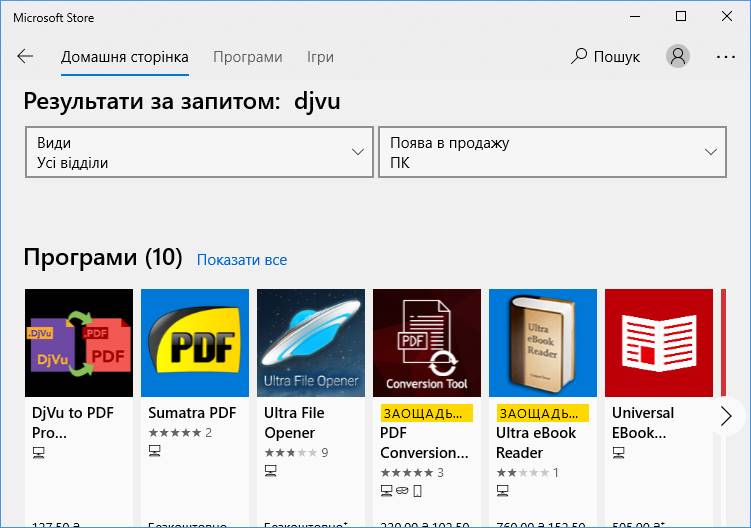Image resolution: width=751 pixels, height=528 pixels.
Task: Open the Пошук search
Action: coord(605,57)
